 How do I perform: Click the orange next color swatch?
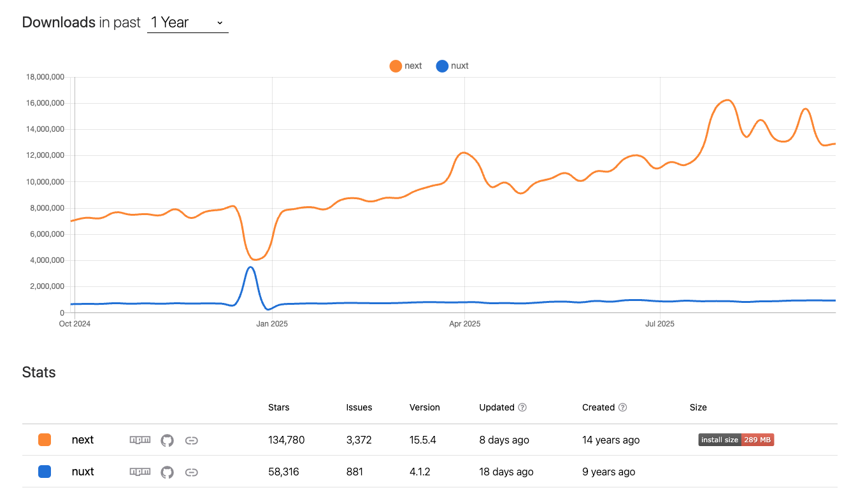tap(45, 440)
